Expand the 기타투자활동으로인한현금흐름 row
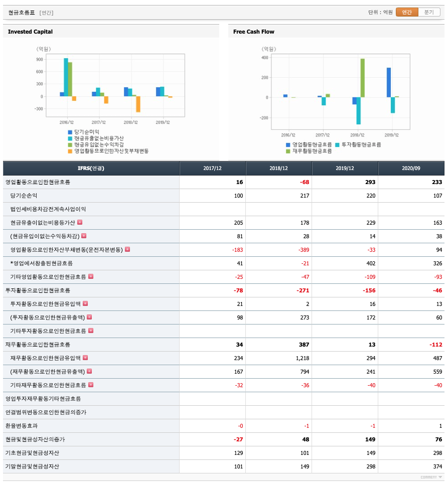Image resolution: width=448 pixels, height=484 pixels. click(91, 331)
